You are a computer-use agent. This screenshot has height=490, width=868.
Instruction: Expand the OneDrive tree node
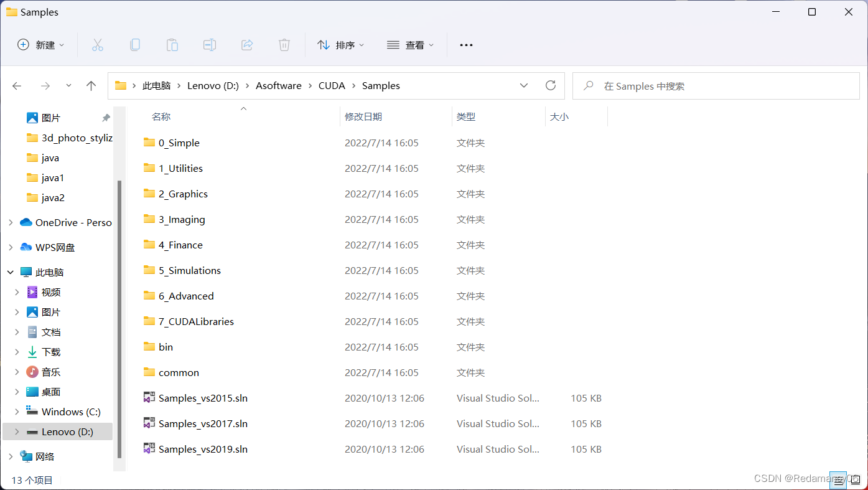pos(11,222)
